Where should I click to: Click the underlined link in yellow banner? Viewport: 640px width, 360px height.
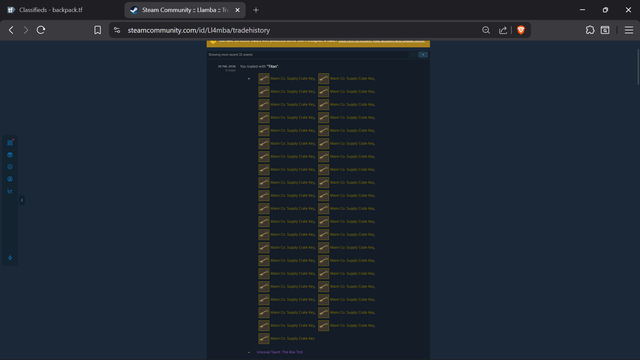coord(381,41)
